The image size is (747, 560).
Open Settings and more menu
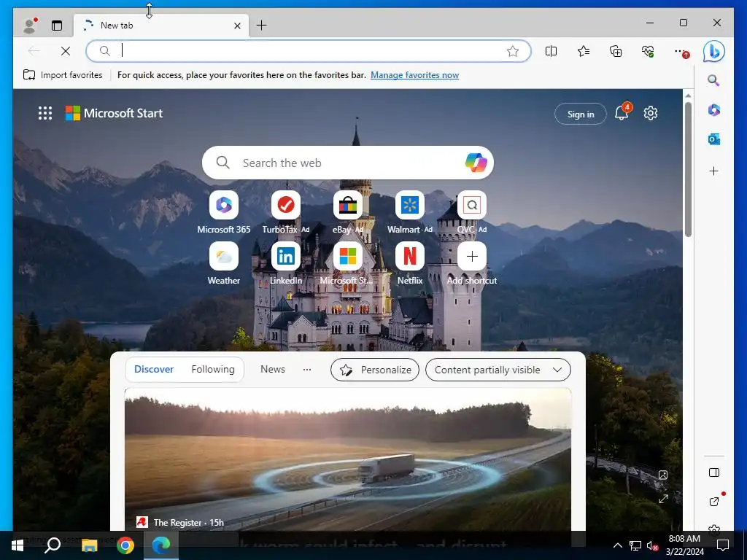click(x=681, y=52)
